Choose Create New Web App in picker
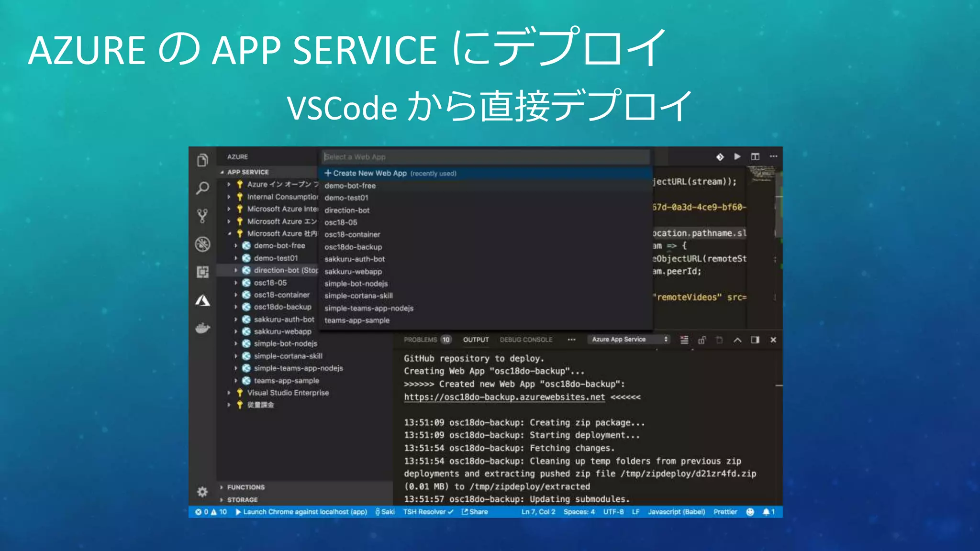 click(x=486, y=173)
